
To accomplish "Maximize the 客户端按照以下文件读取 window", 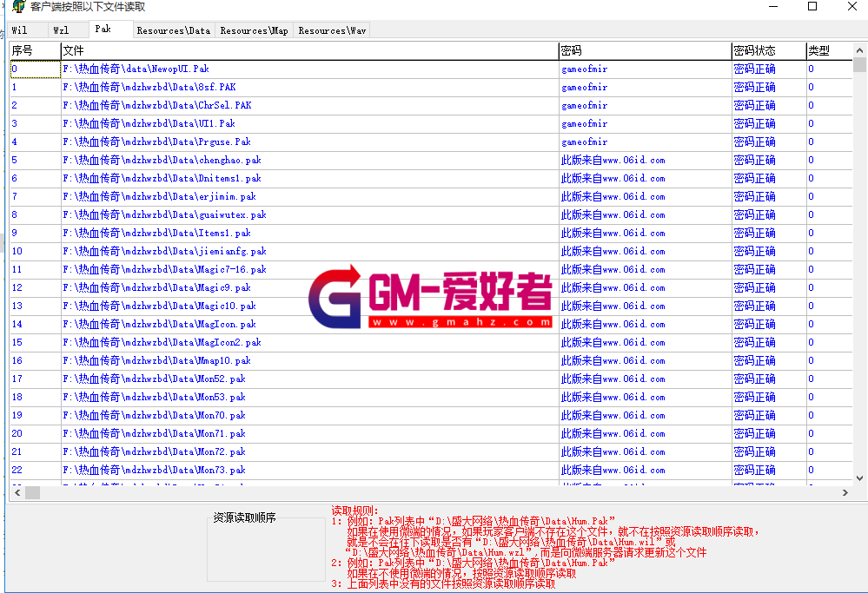I will pyautogui.click(x=812, y=6).
